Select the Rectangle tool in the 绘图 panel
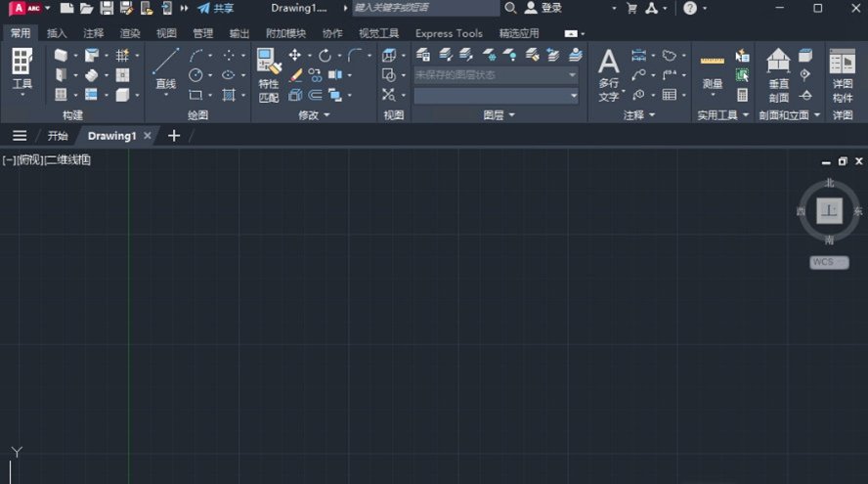Image resolution: width=868 pixels, height=484 pixels. (x=195, y=95)
